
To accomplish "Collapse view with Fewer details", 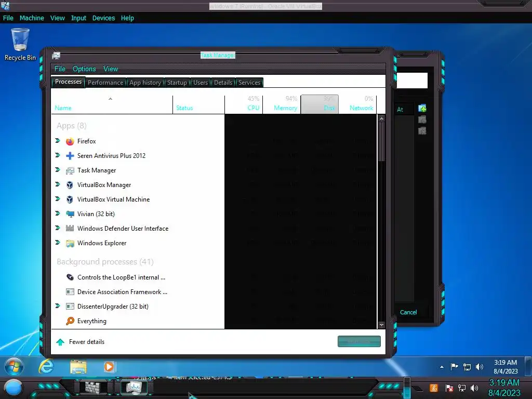I will click(81, 342).
